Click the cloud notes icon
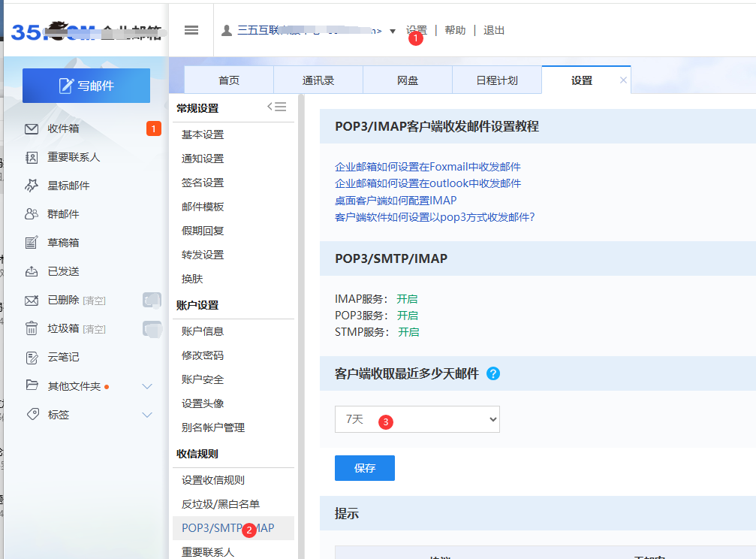Image resolution: width=756 pixels, height=559 pixels. (32, 357)
